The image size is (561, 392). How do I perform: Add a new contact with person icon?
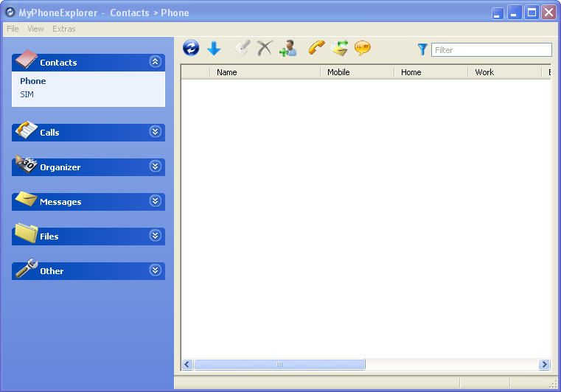(288, 49)
